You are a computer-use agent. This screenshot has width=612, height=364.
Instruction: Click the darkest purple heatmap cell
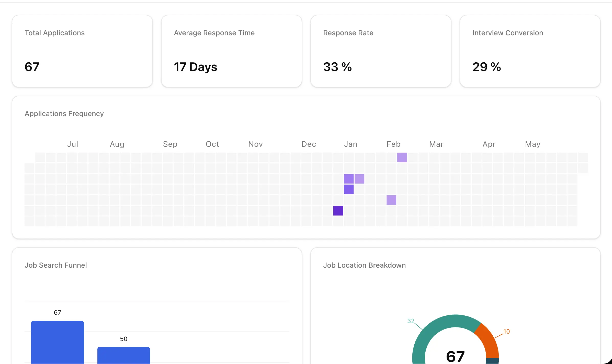tap(338, 211)
